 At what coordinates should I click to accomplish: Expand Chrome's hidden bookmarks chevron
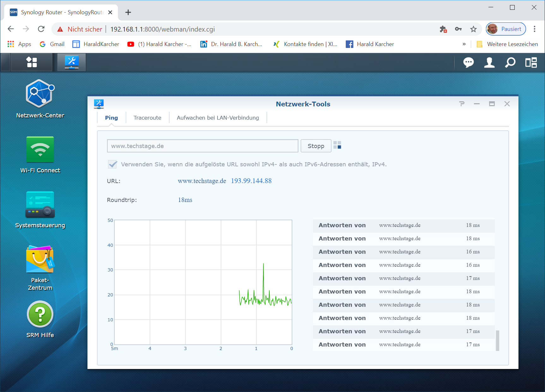click(464, 44)
